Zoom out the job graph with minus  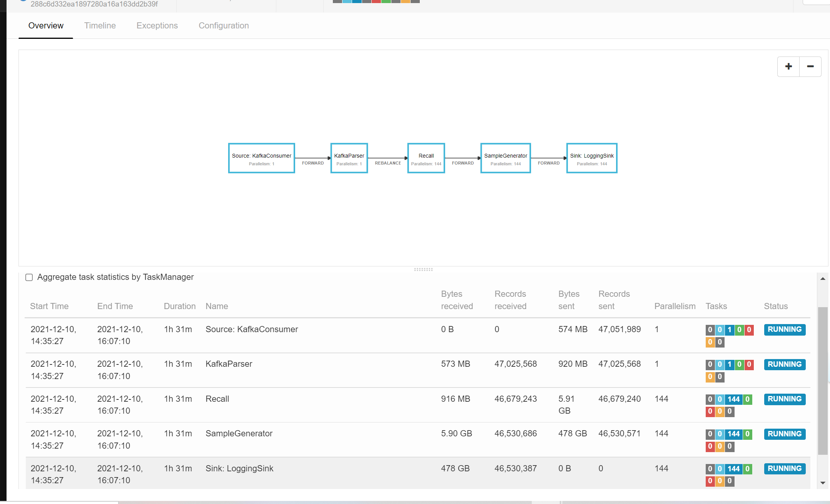pyautogui.click(x=810, y=67)
